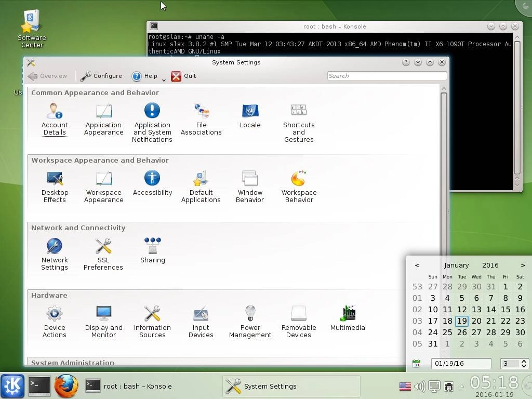Viewport: 532px width, 399px height.
Task: Open Accessibility settings
Action: click(152, 183)
